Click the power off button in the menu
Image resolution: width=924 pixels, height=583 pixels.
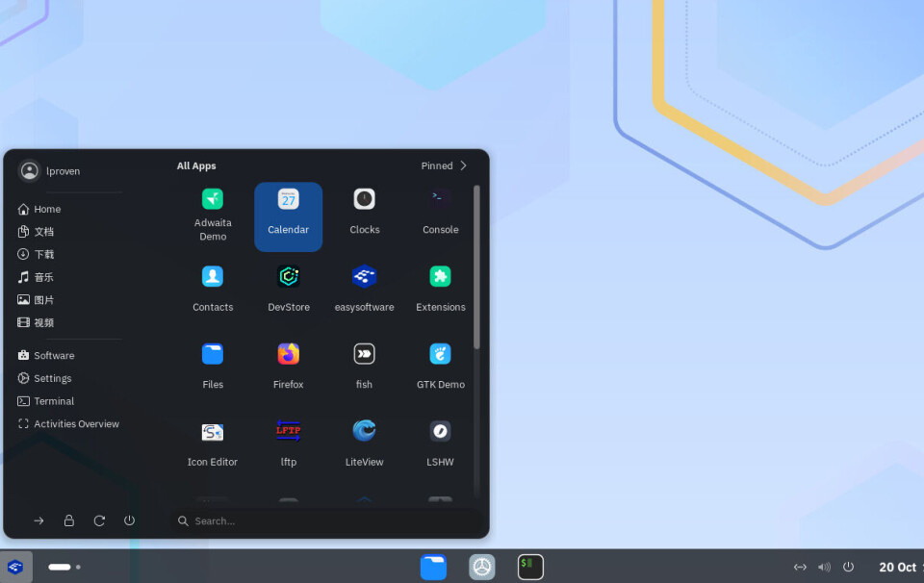point(129,520)
